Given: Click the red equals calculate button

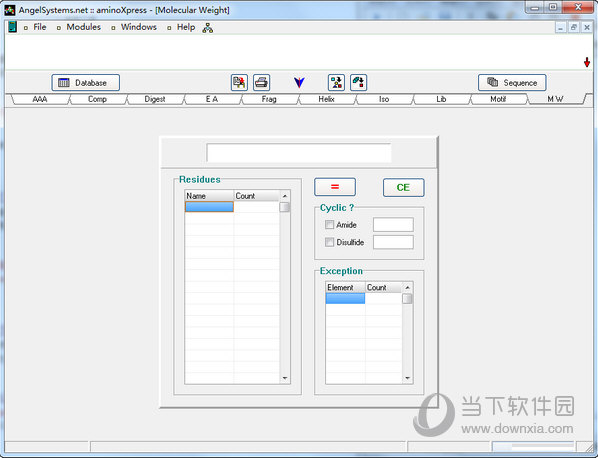Looking at the screenshot, I should tap(335, 187).
